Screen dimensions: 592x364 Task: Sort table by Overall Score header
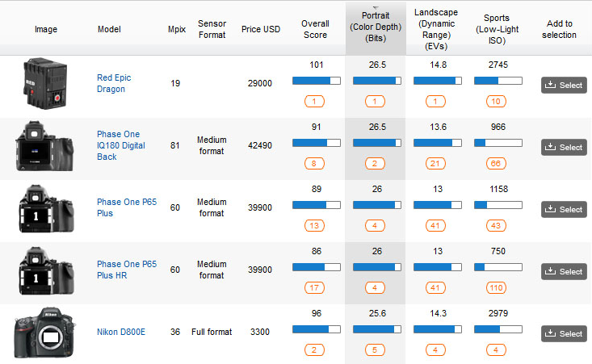pyautogui.click(x=314, y=29)
